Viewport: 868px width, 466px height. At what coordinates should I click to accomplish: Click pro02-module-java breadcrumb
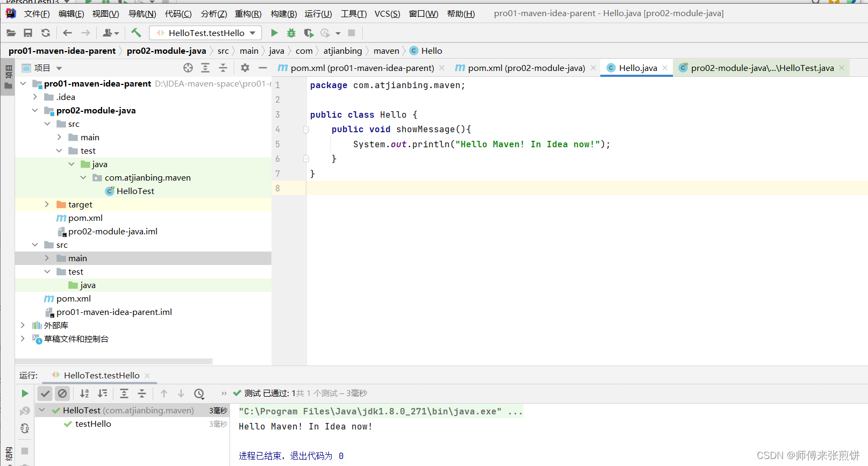167,51
